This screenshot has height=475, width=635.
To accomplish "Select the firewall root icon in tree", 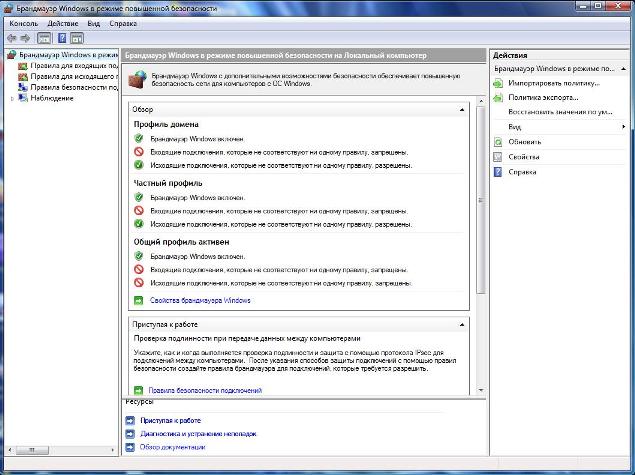I will coord(12,55).
